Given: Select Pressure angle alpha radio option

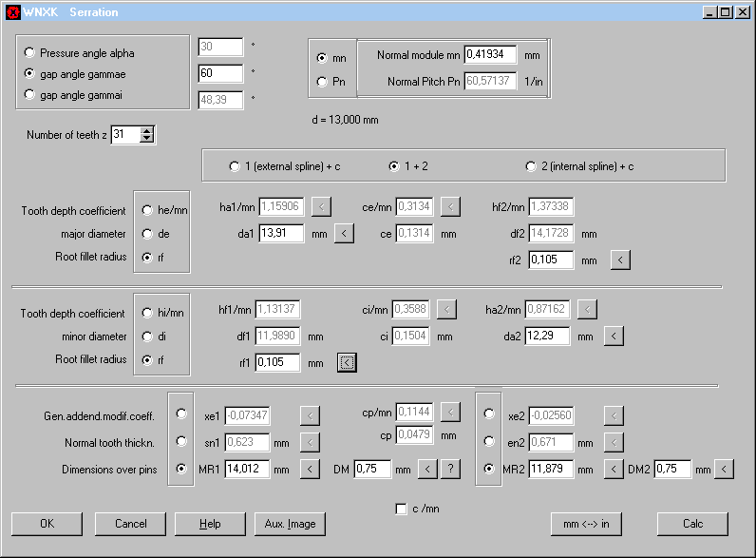Looking at the screenshot, I should pyautogui.click(x=30, y=53).
